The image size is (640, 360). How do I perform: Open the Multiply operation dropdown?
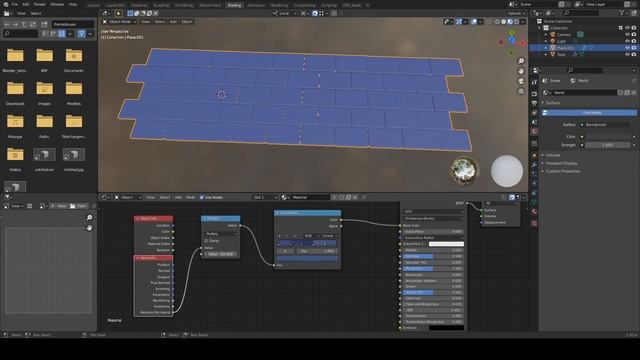221,234
